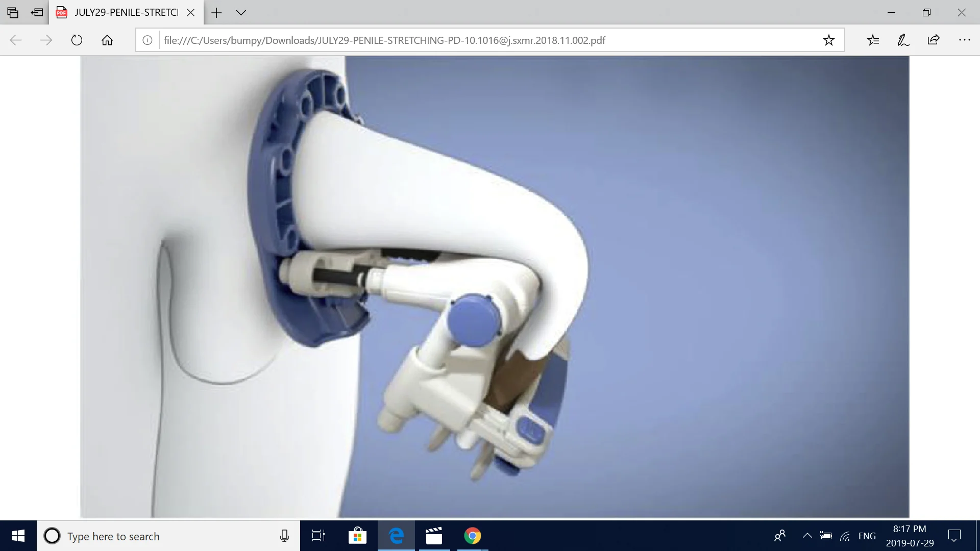
Task: Open Task View on taskbar
Action: point(318,536)
